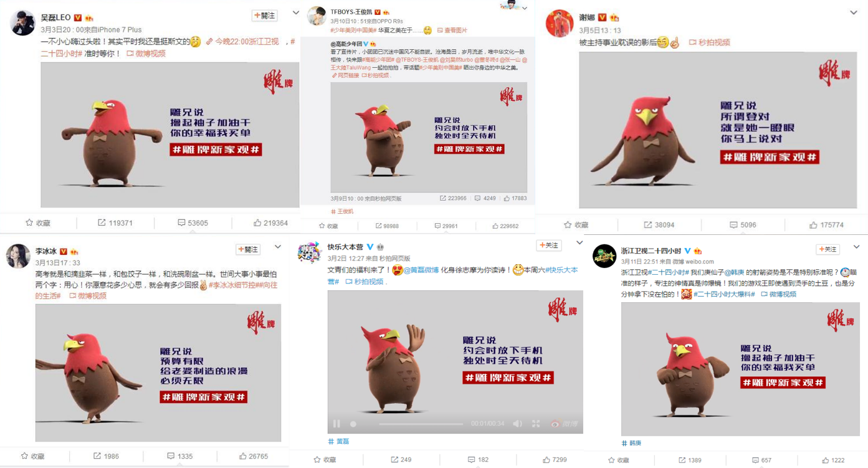
Task: Follow 吴磊LEO with the +關注 button
Action: 264,16
